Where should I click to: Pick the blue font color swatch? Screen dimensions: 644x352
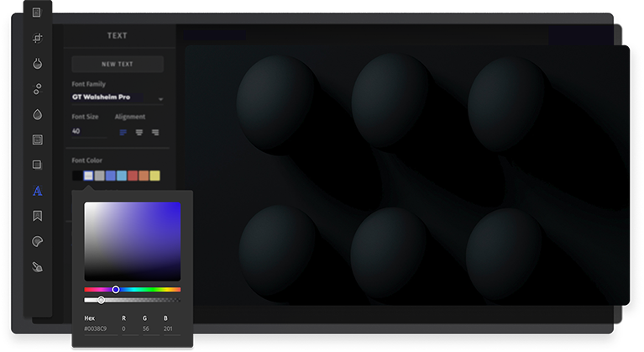(111, 176)
